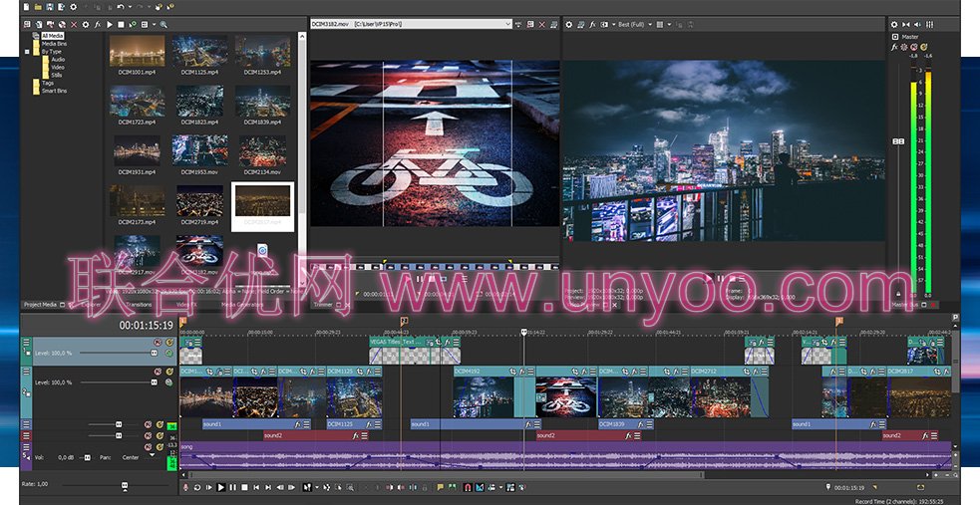Mute the song audio track

149,447
